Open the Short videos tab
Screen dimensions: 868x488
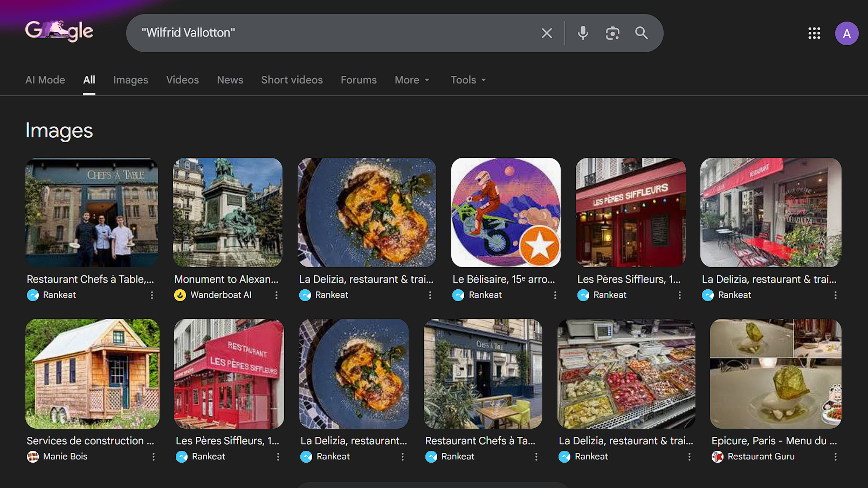point(292,80)
